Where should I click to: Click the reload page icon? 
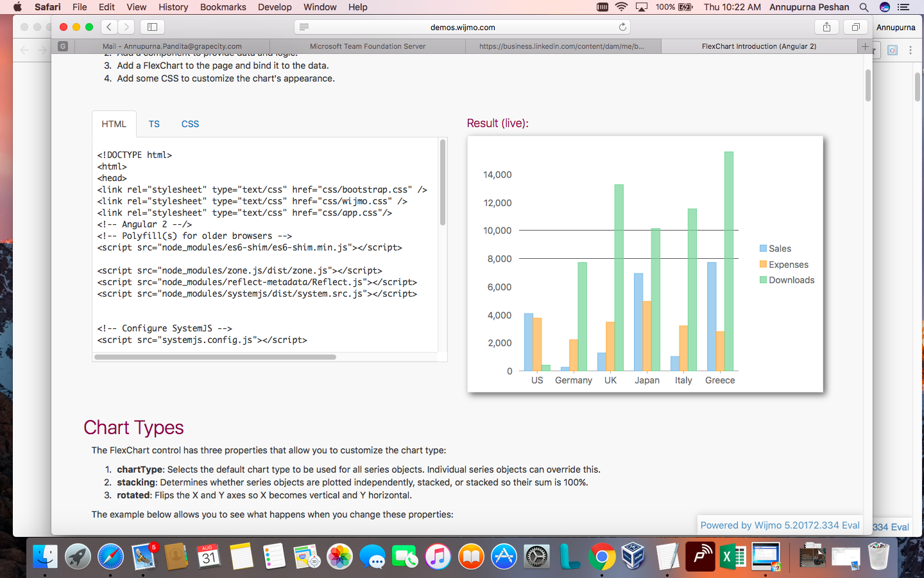coord(622,27)
